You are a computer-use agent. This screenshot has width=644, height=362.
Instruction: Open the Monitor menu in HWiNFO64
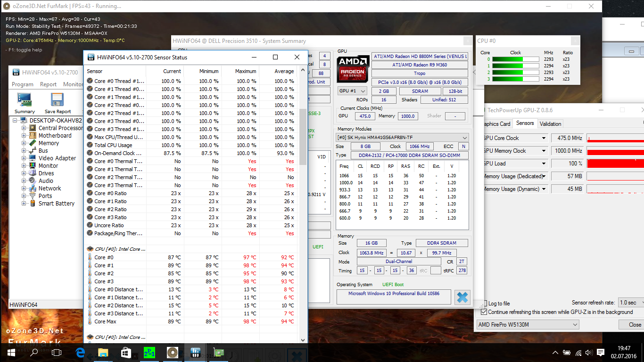click(x=73, y=84)
